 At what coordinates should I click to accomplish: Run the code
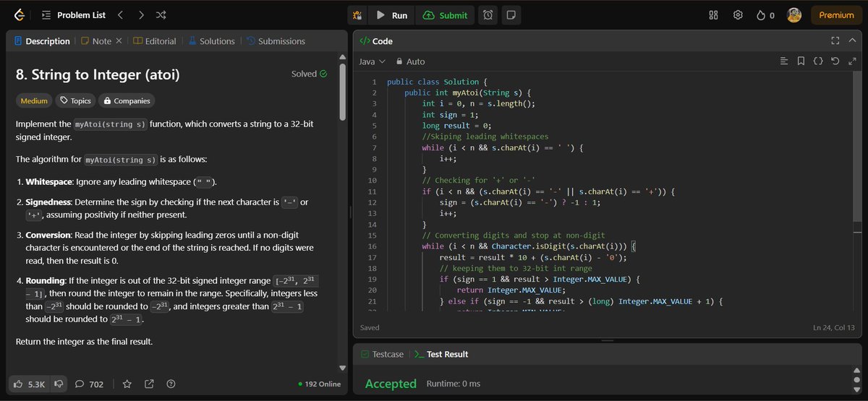pos(392,15)
